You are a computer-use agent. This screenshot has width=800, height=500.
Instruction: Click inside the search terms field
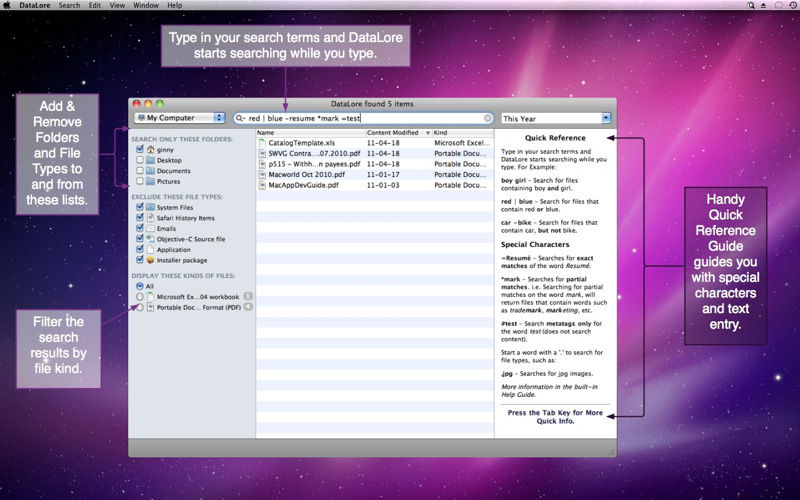pyautogui.click(x=363, y=118)
